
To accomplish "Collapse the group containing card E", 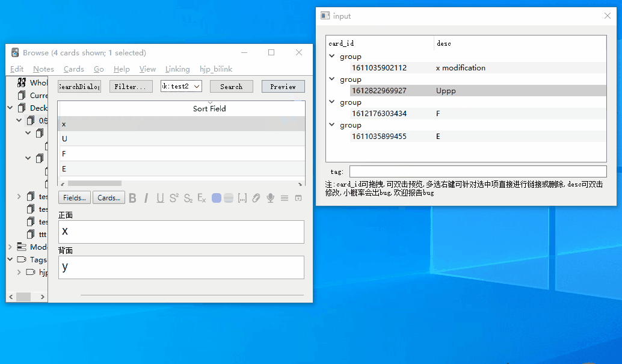I will 332,125.
